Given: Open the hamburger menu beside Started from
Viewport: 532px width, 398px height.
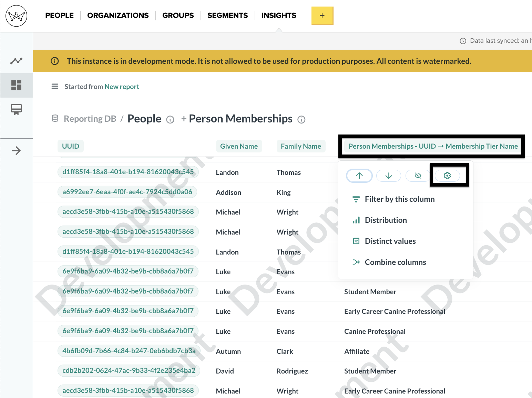Looking at the screenshot, I should coord(55,86).
